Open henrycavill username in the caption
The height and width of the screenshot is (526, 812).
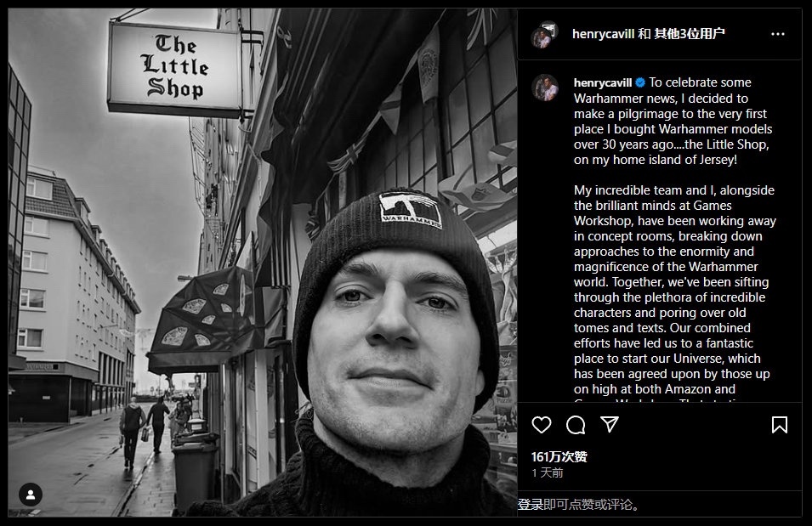[603, 82]
